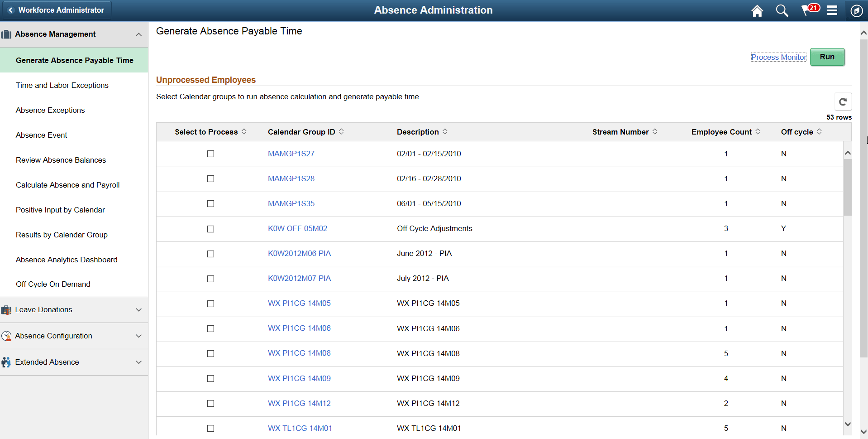
Task: Open Review Absence Balances page
Action: (x=61, y=160)
